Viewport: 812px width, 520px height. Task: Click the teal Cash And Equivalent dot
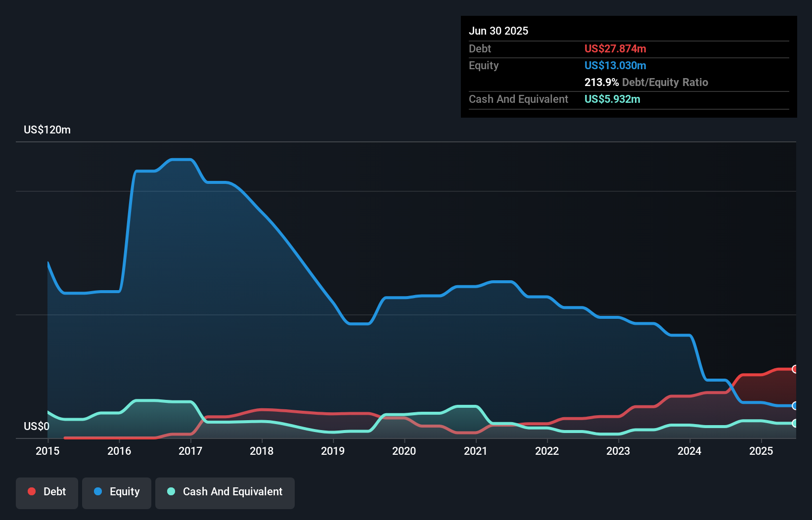pyautogui.click(x=171, y=491)
